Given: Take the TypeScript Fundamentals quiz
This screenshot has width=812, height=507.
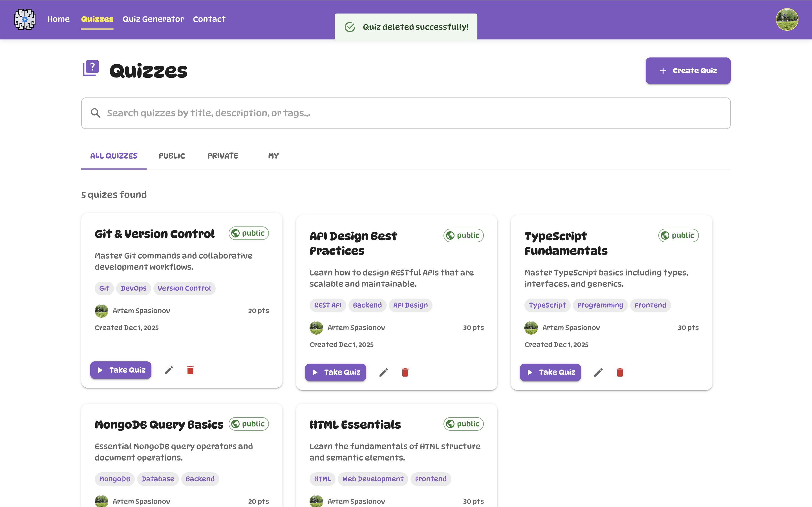Looking at the screenshot, I should 550,372.
